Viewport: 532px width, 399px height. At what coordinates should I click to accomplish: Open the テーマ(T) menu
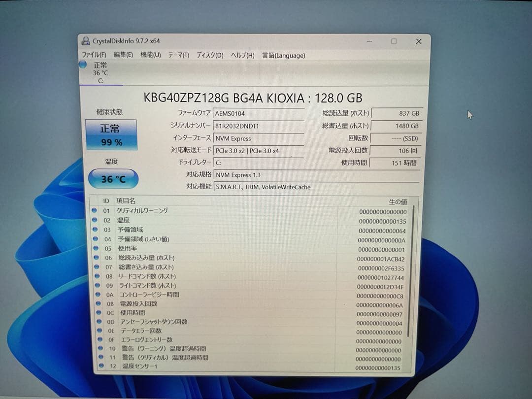click(178, 55)
